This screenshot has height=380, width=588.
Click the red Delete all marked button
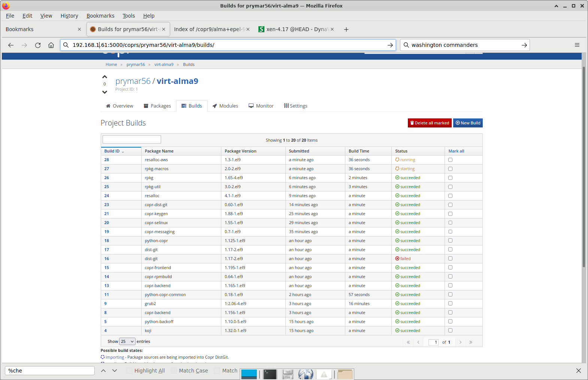430,123
